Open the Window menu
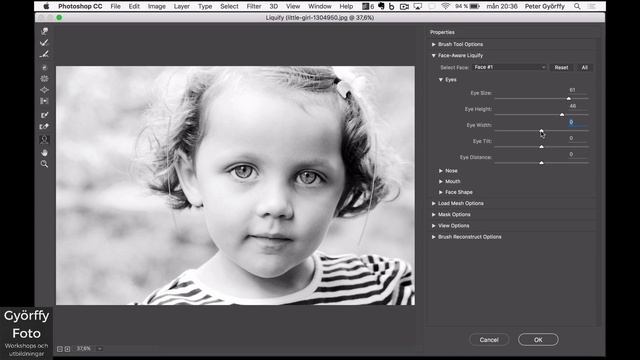640x360 pixels. pos(320,6)
